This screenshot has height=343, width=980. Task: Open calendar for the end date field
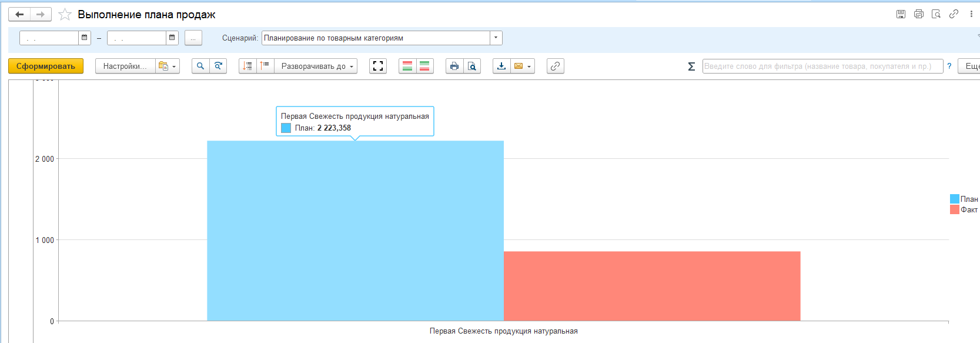pyautogui.click(x=172, y=38)
